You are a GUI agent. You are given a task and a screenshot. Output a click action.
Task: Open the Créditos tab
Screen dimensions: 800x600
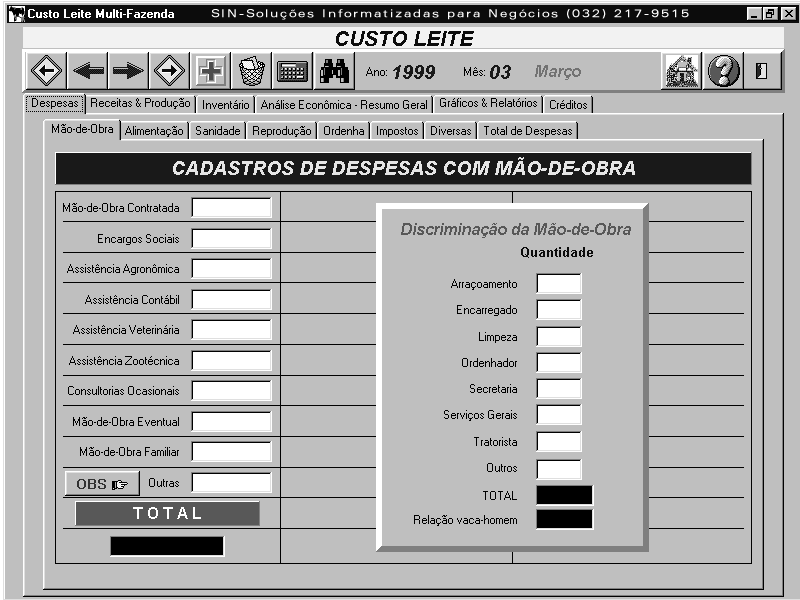pos(568,105)
